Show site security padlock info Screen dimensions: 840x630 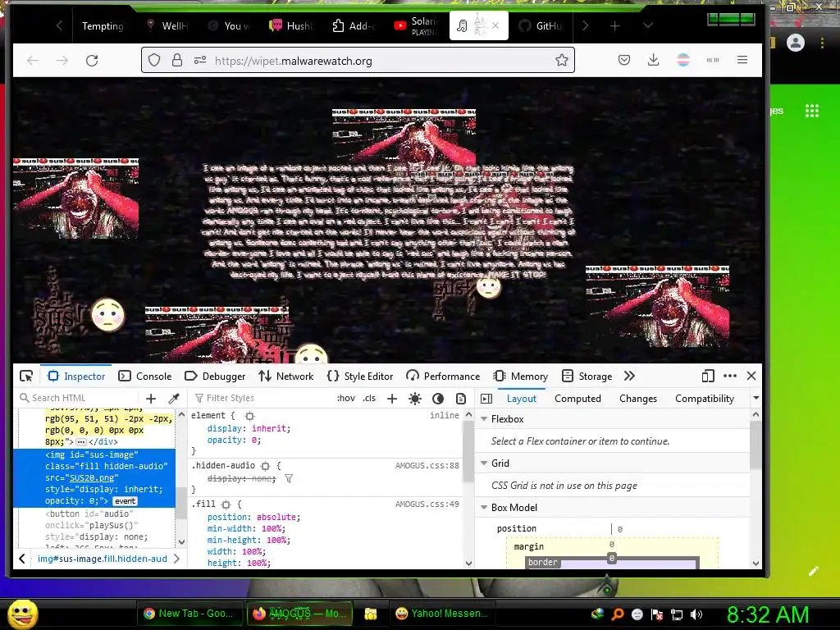point(177,60)
